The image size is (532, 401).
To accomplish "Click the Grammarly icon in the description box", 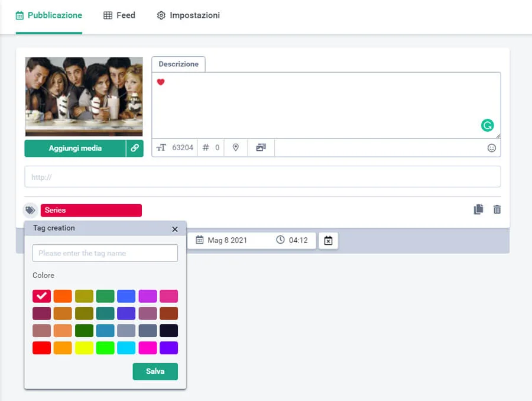I will [x=487, y=125].
